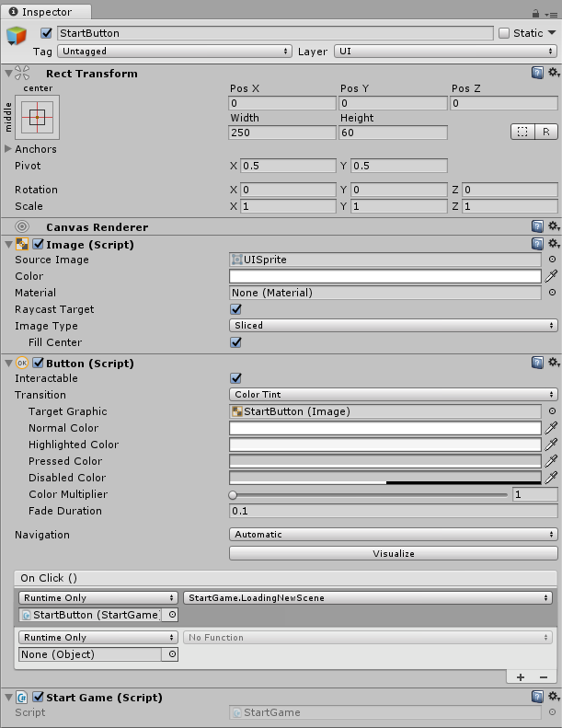
Task: Click the Width input field
Action: point(282,133)
